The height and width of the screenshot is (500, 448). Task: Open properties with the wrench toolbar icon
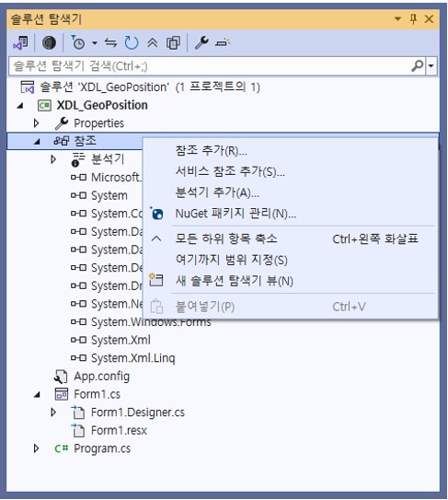[201, 42]
